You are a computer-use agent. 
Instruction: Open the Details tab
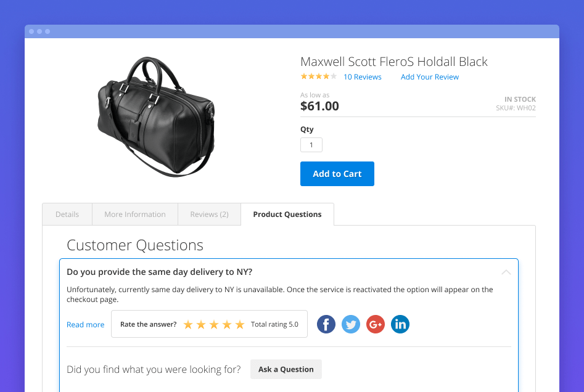[x=67, y=214]
